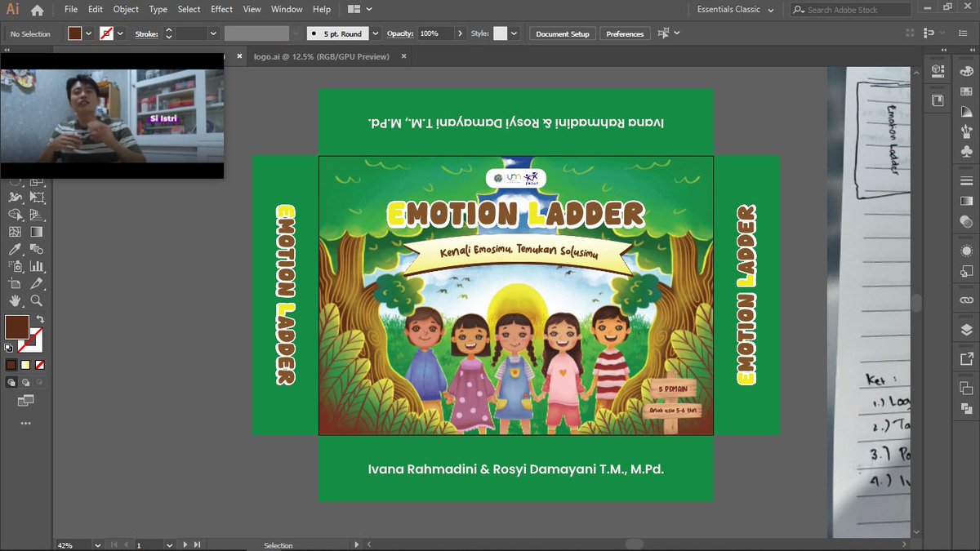The width and height of the screenshot is (980, 551).
Task: Select the Eyedropper tool
Action: pos(16,248)
